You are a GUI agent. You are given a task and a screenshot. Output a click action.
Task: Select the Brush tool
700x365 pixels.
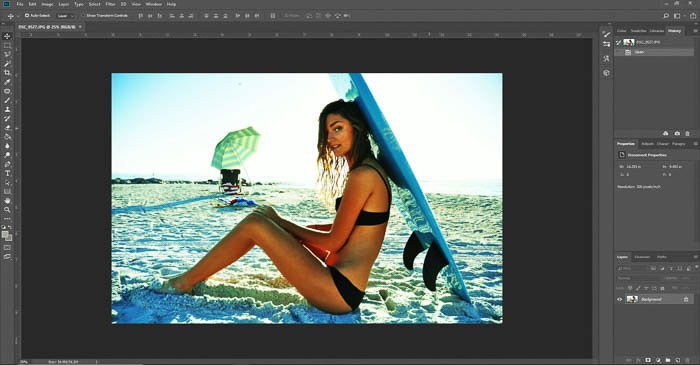7,100
